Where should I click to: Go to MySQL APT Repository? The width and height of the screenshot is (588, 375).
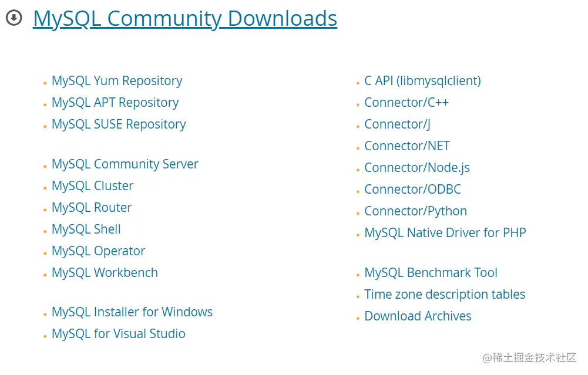(115, 103)
